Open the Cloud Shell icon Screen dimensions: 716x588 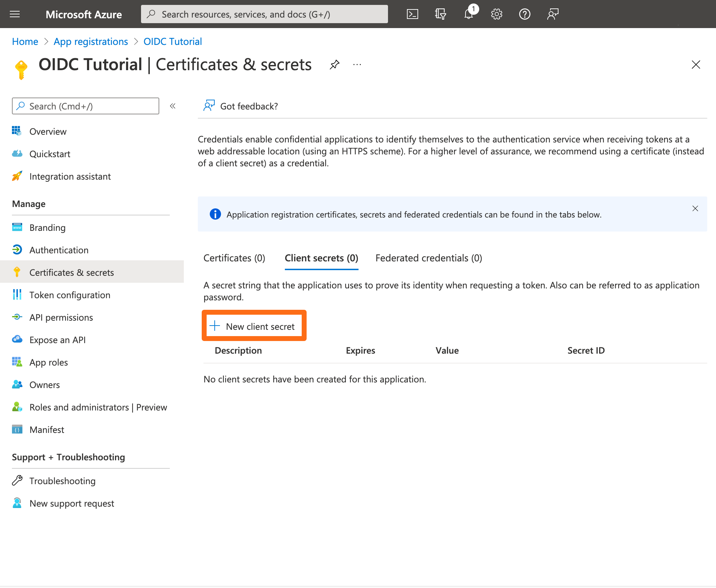tap(412, 14)
